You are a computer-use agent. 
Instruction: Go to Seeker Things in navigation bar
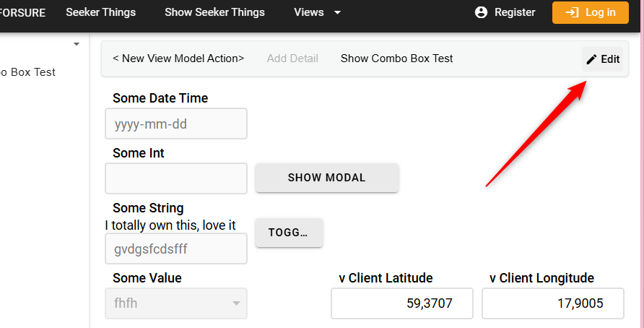coord(100,12)
